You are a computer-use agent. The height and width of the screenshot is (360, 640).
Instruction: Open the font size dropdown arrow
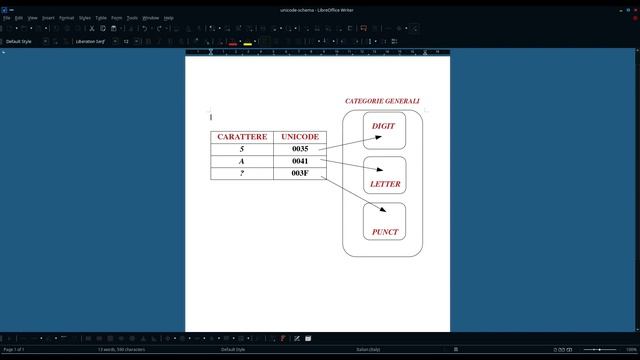pos(137,41)
